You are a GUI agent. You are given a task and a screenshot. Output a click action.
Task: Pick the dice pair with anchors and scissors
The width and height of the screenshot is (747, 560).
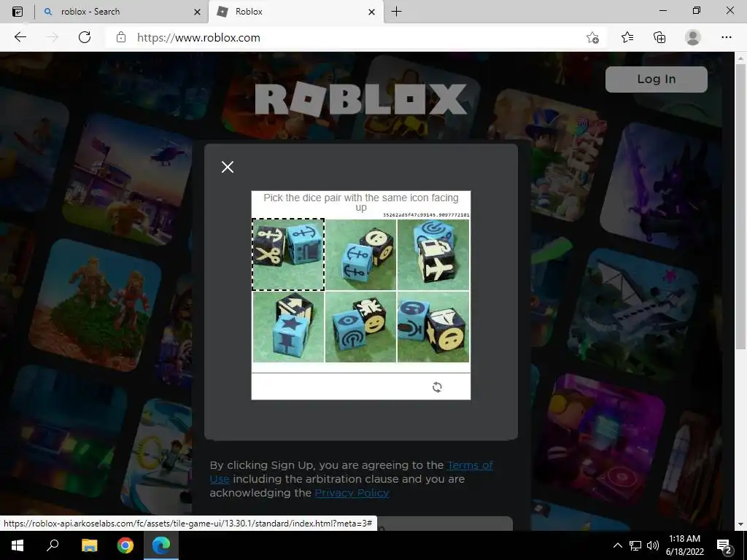click(x=288, y=254)
